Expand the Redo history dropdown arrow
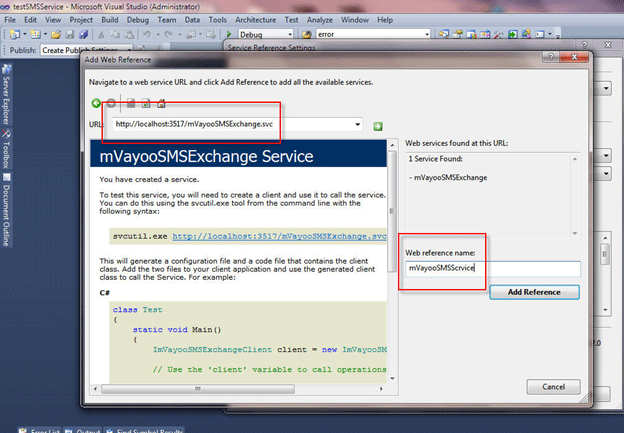The height and width of the screenshot is (433, 624). pyautogui.click(x=179, y=35)
